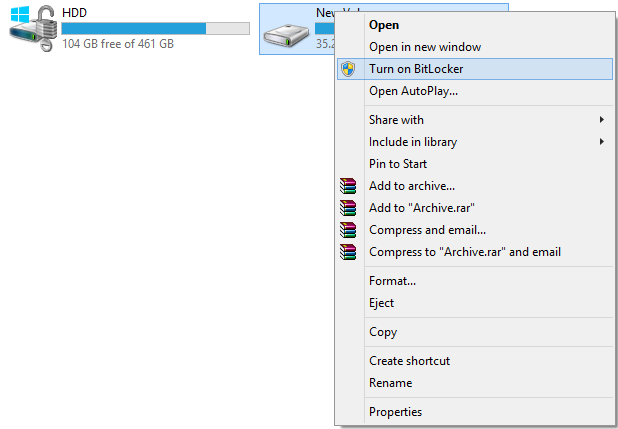
Task: Select Copy in the context menu
Action: [x=475, y=332]
